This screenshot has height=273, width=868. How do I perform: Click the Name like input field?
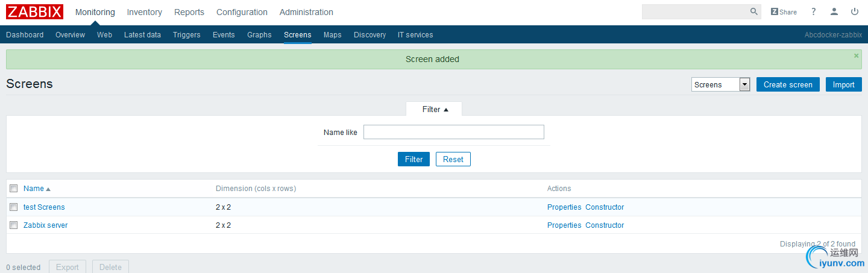tap(453, 132)
